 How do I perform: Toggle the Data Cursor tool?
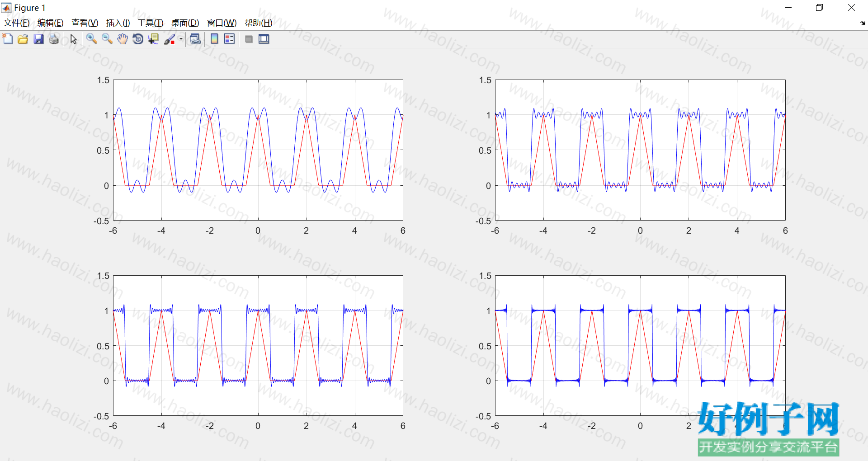pos(153,39)
